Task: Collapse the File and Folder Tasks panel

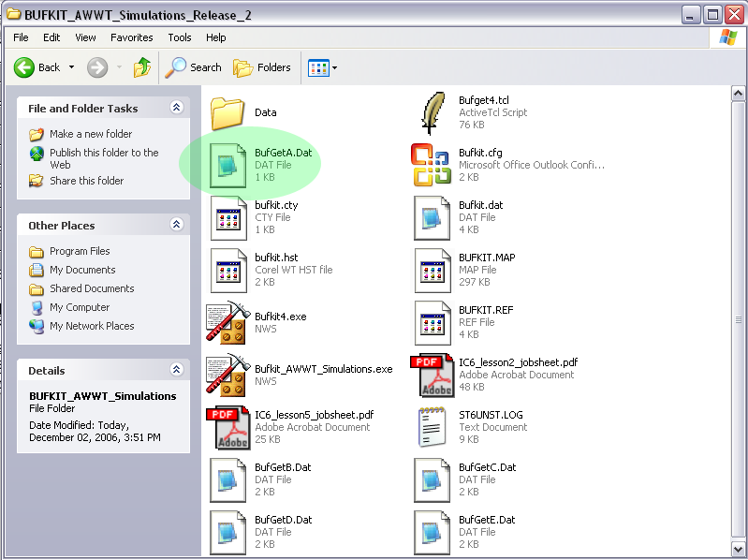Action: tap(176, 109)
